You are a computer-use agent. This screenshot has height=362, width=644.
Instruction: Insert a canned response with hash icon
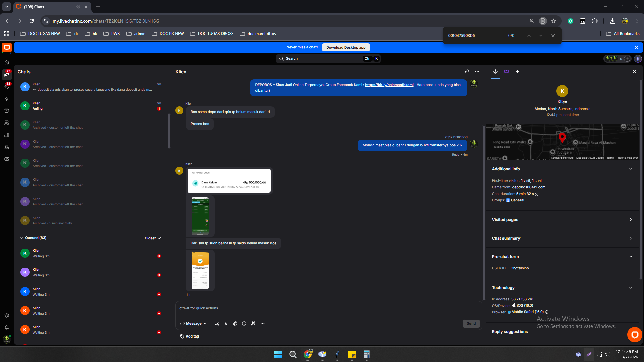tap(226, 324)
